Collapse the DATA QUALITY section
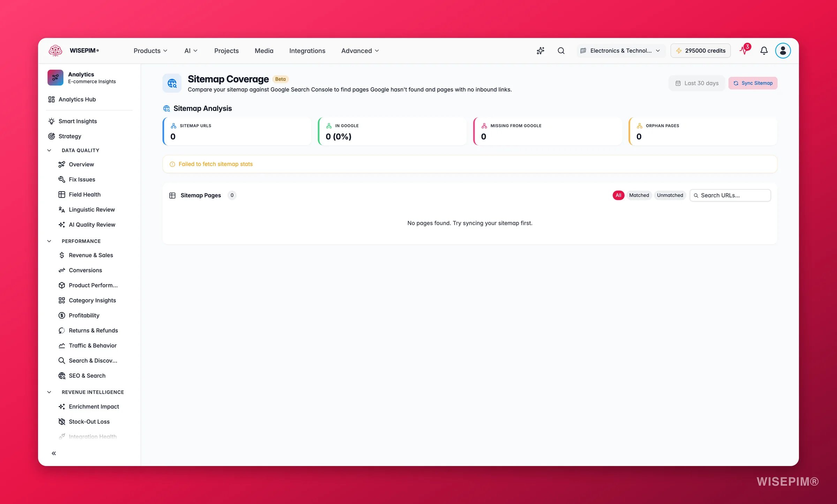 point(49,150)
